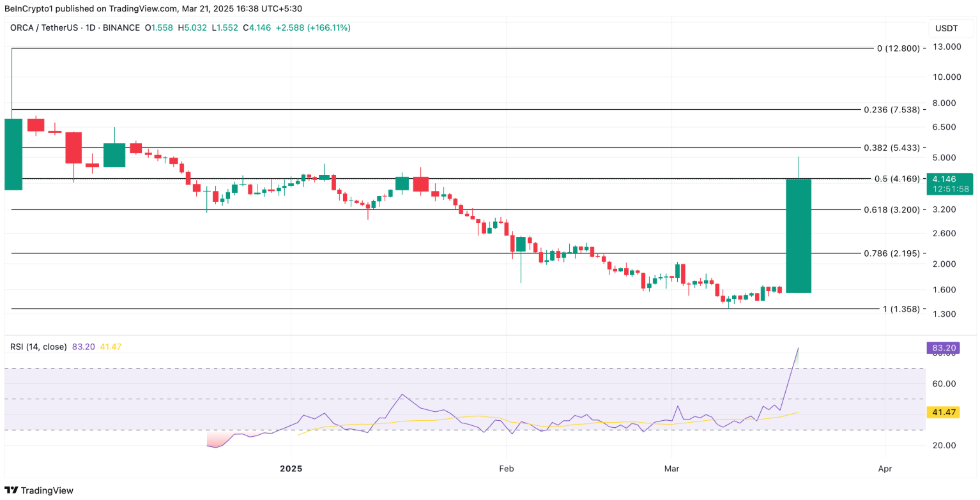
Task: Click the Open value O1.558
Action: 158,28
